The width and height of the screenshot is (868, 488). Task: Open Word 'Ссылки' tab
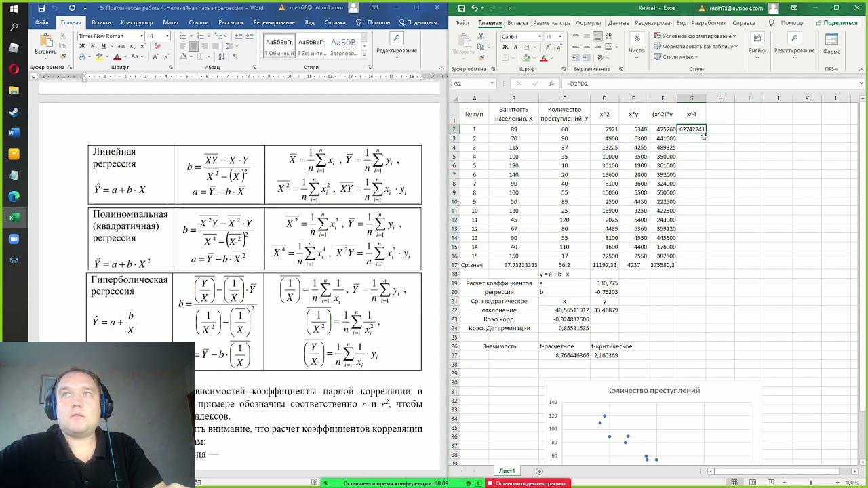point(199,22)
